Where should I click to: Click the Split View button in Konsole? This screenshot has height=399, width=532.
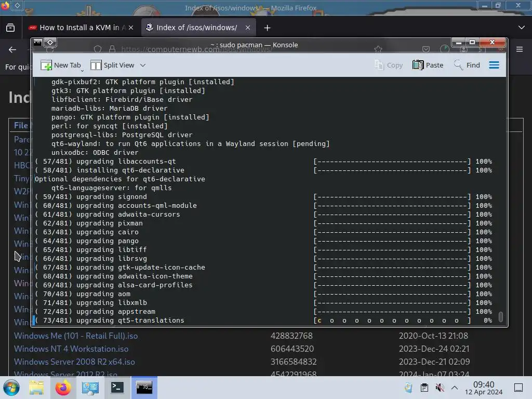click(x=113, y=65)
